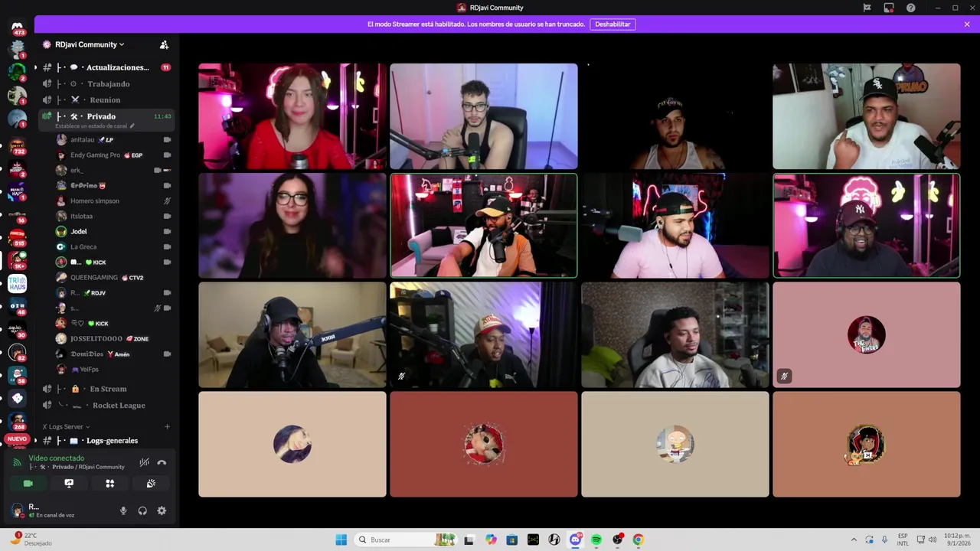Viewport: 980px width, 551px height.
Task: Edit channel status pencil icon
Action: click(x=132, y=126)
